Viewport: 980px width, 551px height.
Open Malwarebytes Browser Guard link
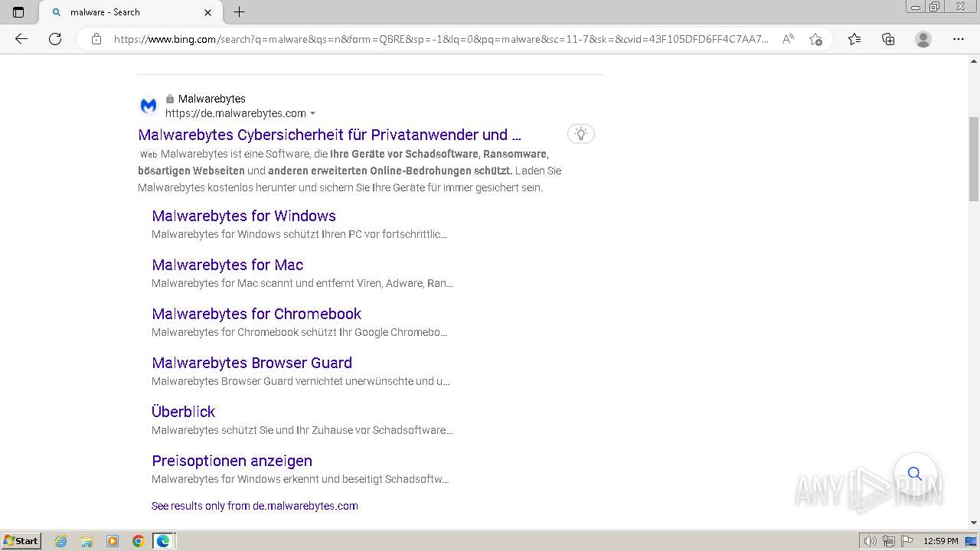pos(252,363)
